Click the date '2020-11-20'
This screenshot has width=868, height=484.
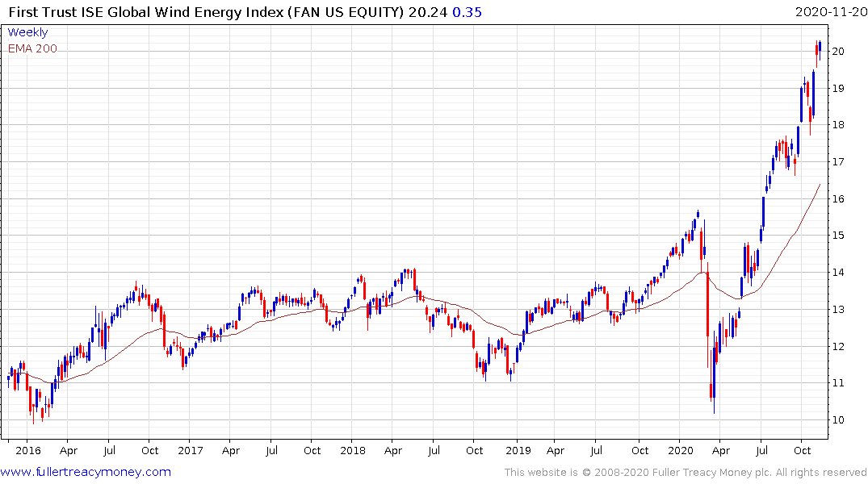pos(831,12)
